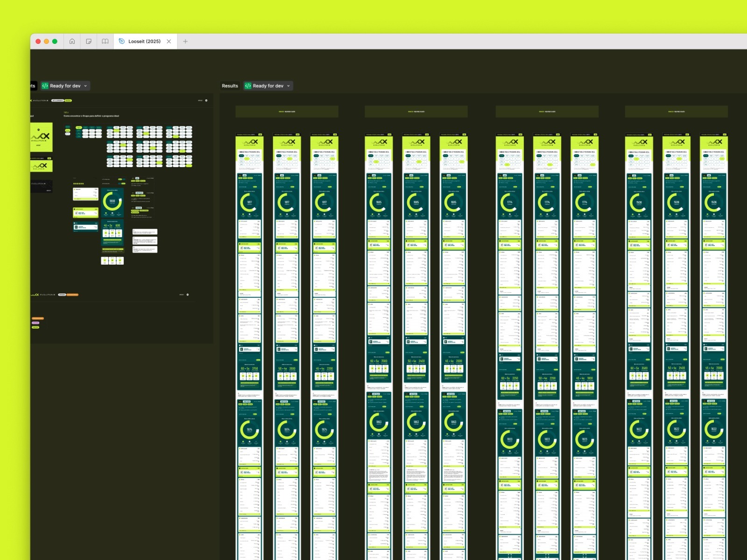Select the banner above the 1774 frames
747x560 pixels.
click(x=547, y=112)
